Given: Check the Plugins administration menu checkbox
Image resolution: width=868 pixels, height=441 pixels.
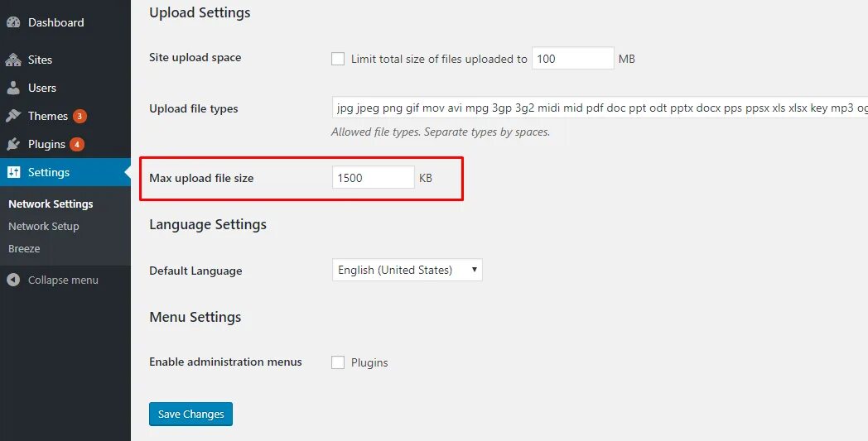Looking at the screenshot, I should [338, 362].
